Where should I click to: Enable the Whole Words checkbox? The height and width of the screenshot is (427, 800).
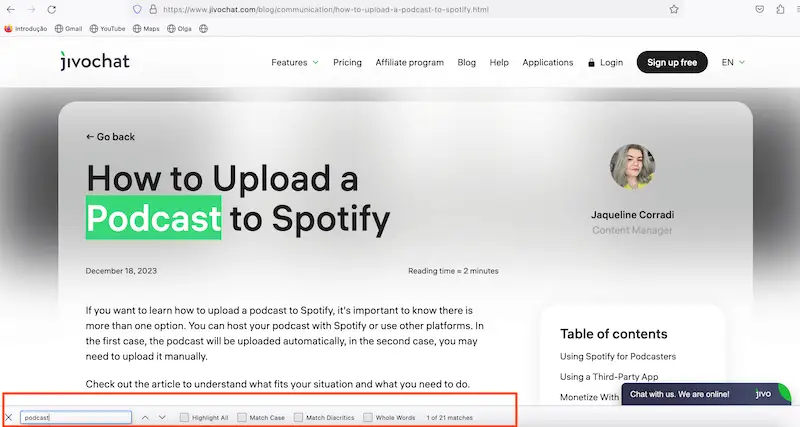(x=368, y=417)
